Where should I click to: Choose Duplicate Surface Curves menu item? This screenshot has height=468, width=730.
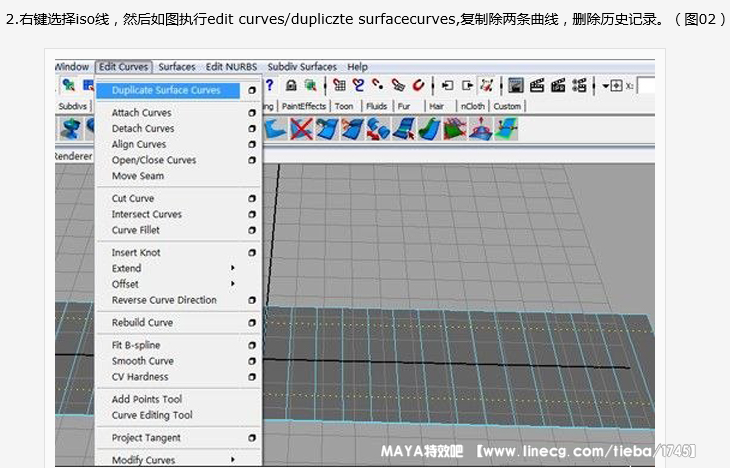[166, 91]
